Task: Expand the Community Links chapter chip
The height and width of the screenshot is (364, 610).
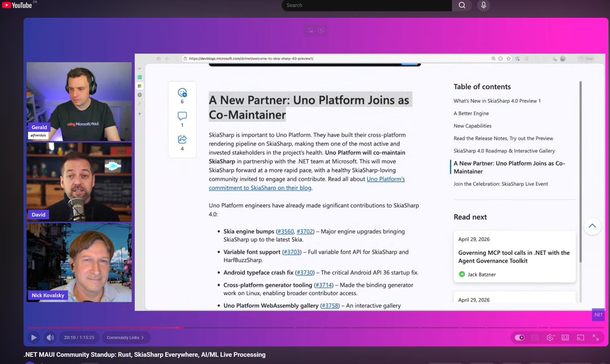Action: click(x=126, y=337)
